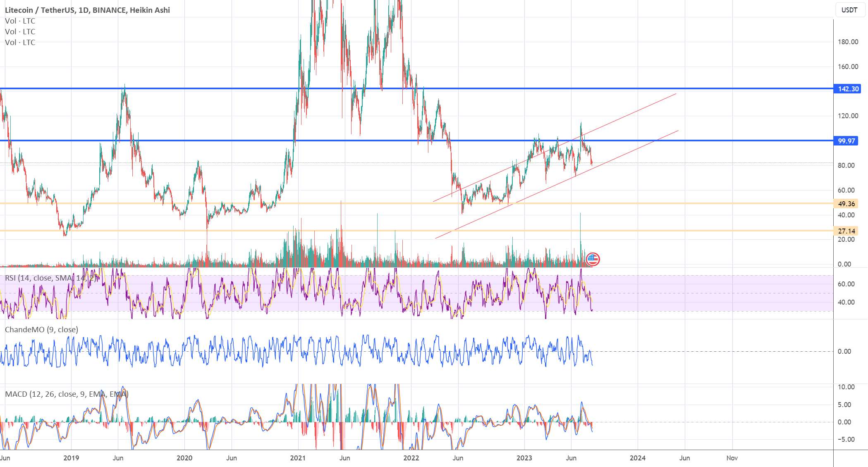
Task: Click the 142.30 blue price line label
Action: [848, 89]
